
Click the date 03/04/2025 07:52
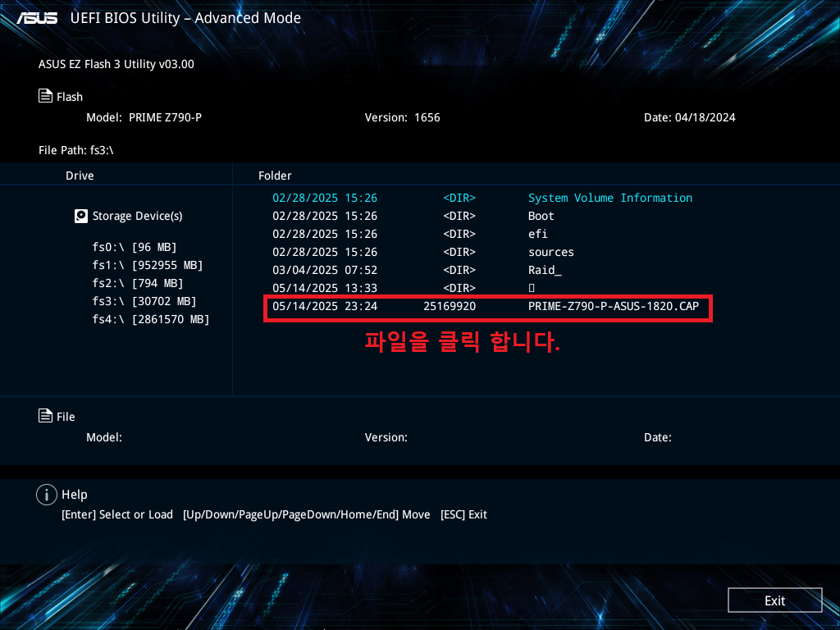(325, 270)
